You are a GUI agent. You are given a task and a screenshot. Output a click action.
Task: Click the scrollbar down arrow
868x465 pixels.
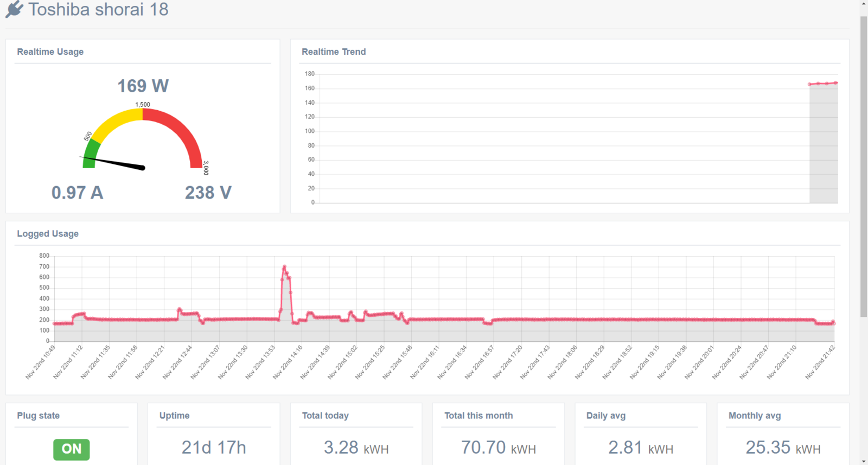point(864,461)
